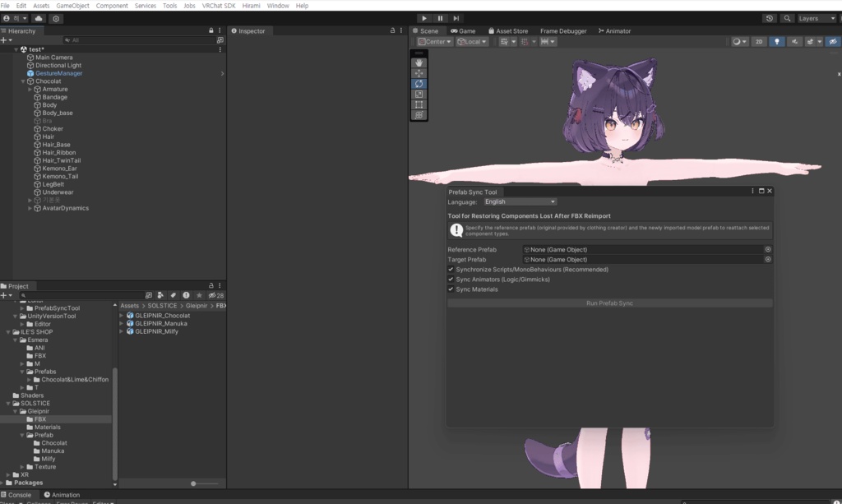
Task: Select the Rect transform tool
Action: tap(419, 104)
